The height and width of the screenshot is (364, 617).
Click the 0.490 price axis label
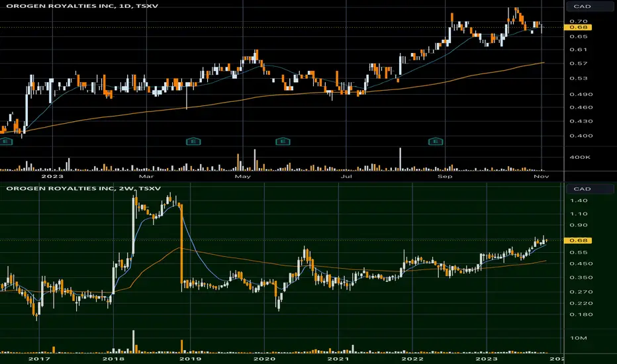tap(581, 95)
